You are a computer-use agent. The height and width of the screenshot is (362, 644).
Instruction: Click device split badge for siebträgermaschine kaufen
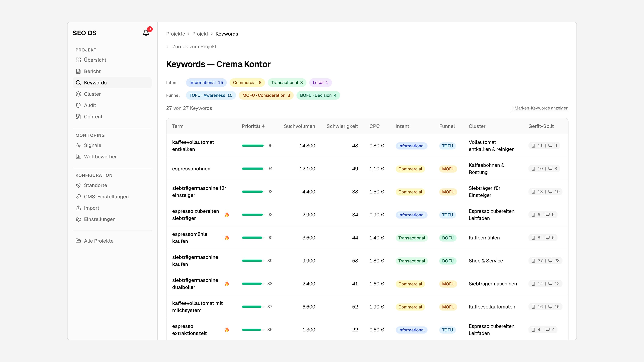point(545,261)
